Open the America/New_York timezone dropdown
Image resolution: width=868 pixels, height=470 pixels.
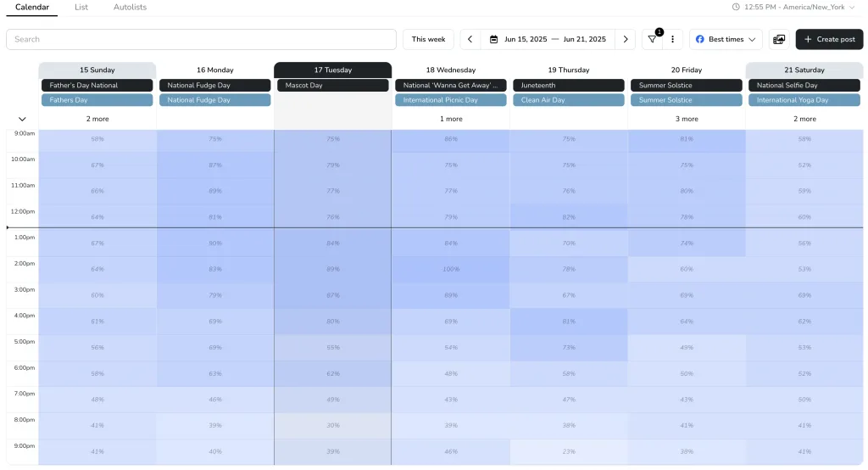coord(852,7)
